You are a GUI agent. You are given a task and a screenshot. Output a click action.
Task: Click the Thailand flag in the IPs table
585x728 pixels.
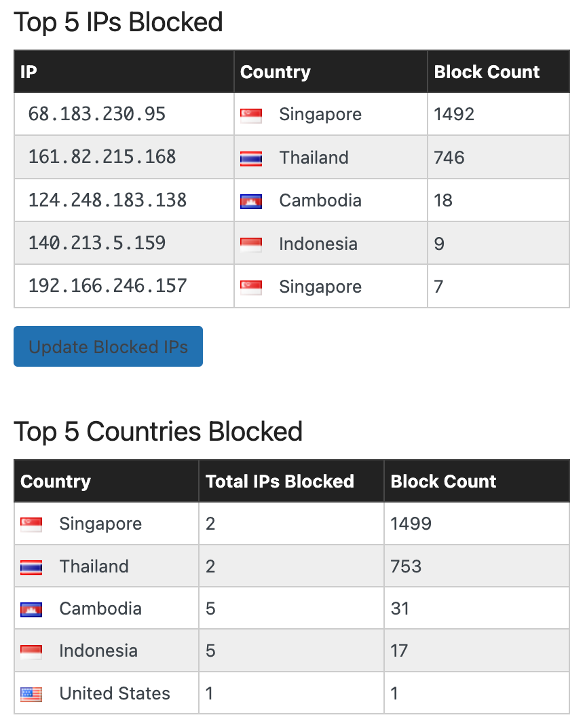tap(251, 159)
